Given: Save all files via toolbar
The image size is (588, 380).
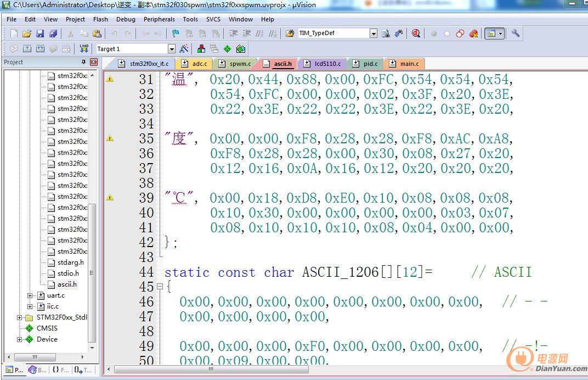Looking at the screenshot, I should (x=54, y=33).
